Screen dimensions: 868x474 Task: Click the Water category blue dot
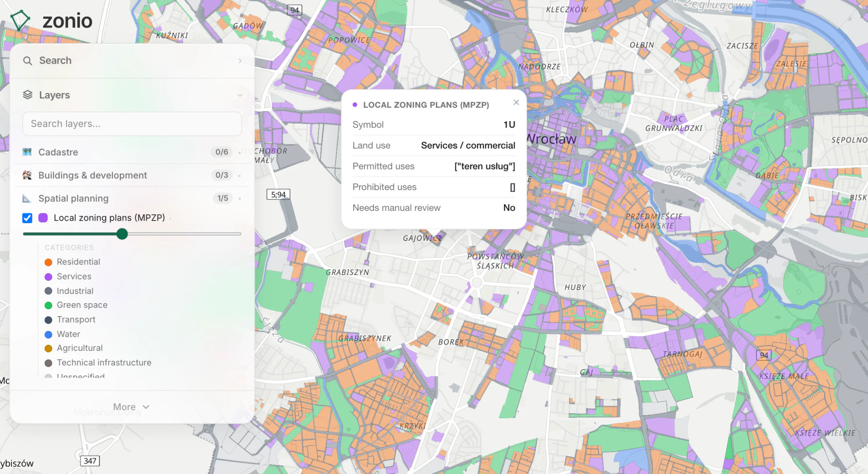[48, 334]
